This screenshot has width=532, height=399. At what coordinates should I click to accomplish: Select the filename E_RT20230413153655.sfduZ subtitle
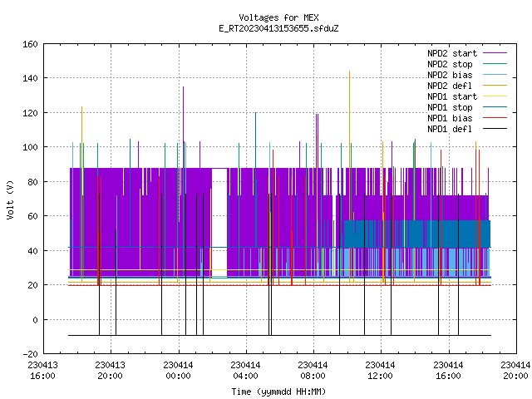tap(278, 28)
